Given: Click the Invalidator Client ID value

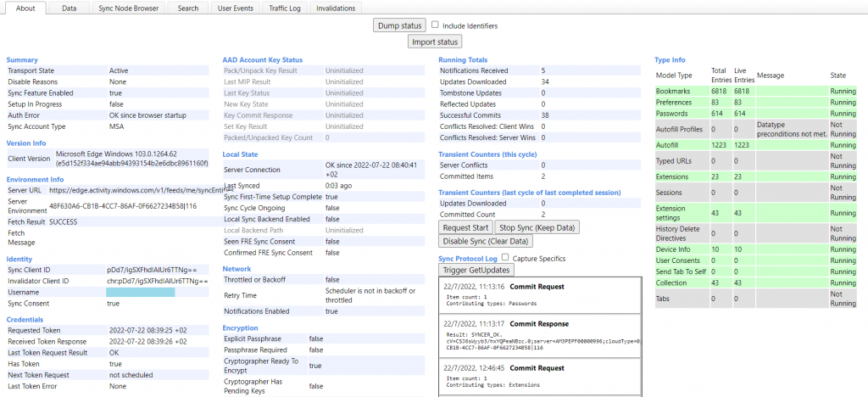Looking at the screenshot, I should [x=158, y=282].
